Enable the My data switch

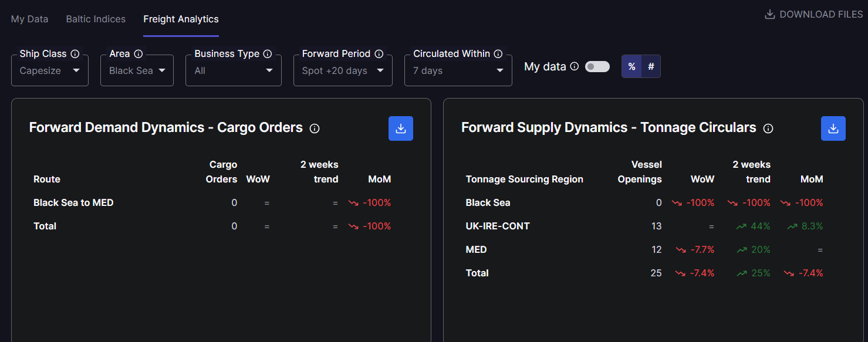tap(597, 67)
